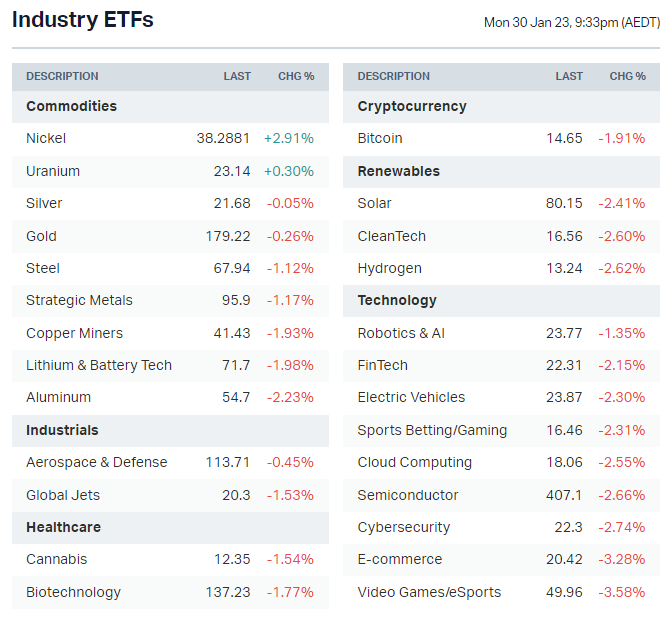Screen dimensions: 669x636
Task: Click the Technology section header
Action: point(397,300)
